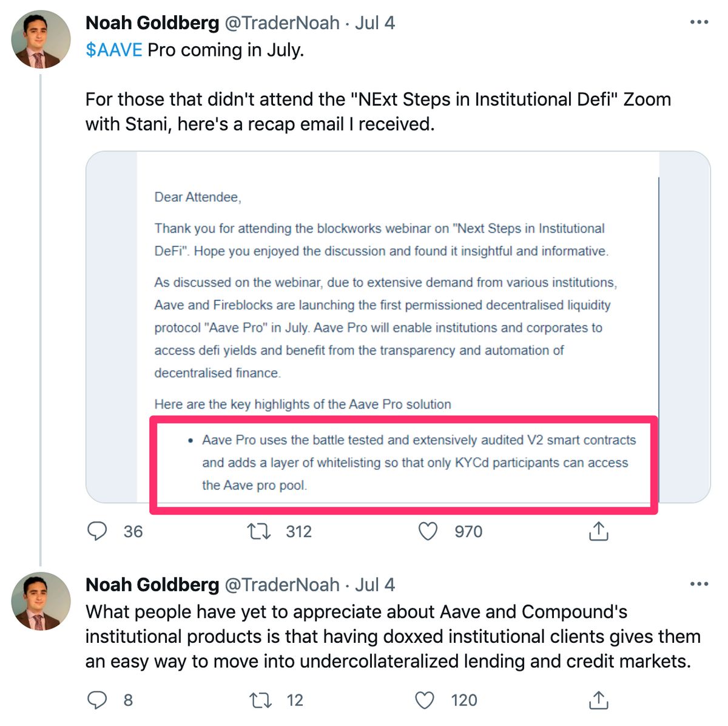The height and width of the screenshot is (726, 728).
Task: Retweet the second tweet with 12 retweets
Action: point(260,700)
